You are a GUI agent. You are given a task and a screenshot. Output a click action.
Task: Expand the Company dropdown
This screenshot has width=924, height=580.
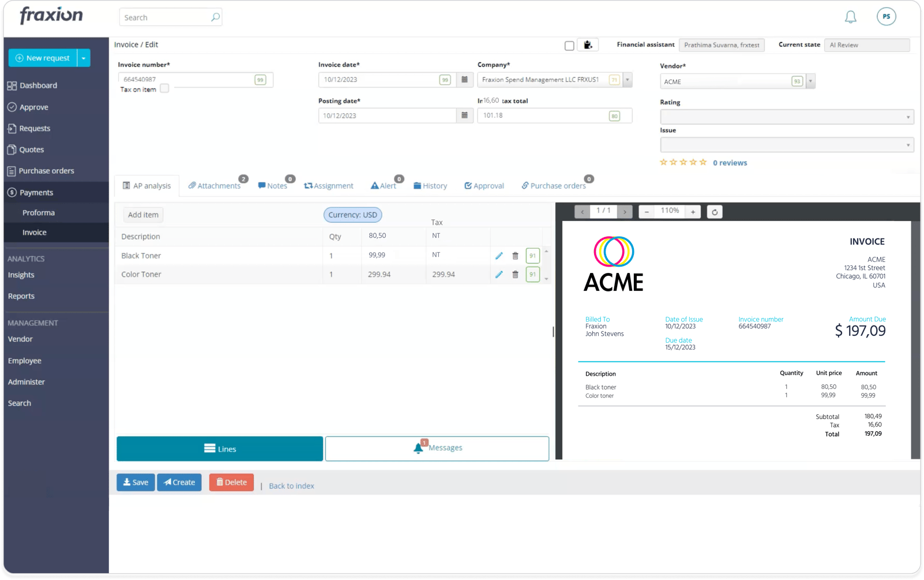click(627, 80)
